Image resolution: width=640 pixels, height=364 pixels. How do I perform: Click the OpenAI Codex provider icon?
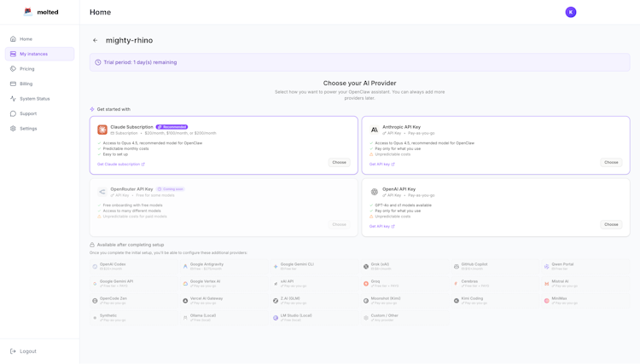[95, 267]
